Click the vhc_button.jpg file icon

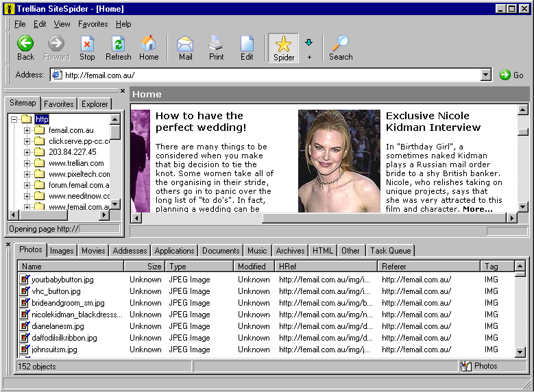point(25,291)
